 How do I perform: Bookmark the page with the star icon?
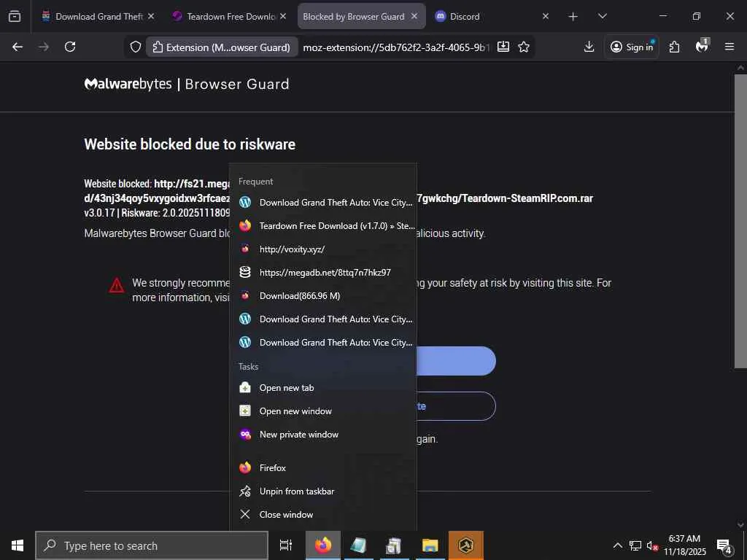524,47
